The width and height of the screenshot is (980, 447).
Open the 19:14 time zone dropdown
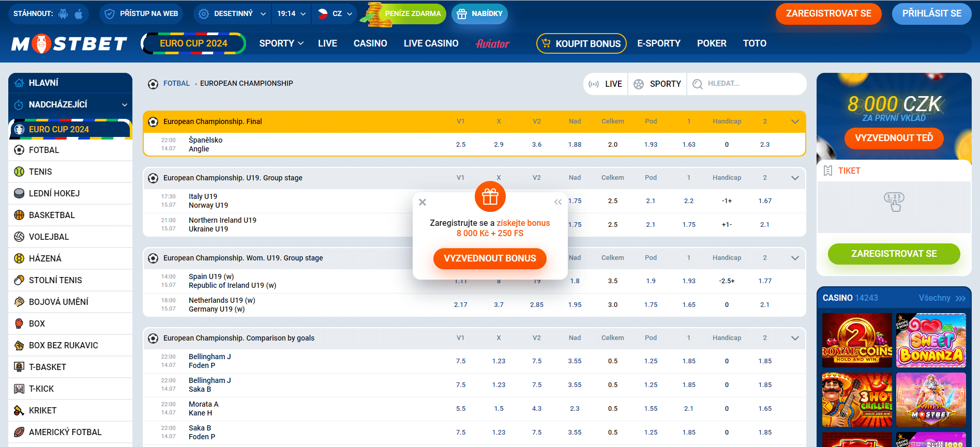pyautogui.click(x=291, y=14)
